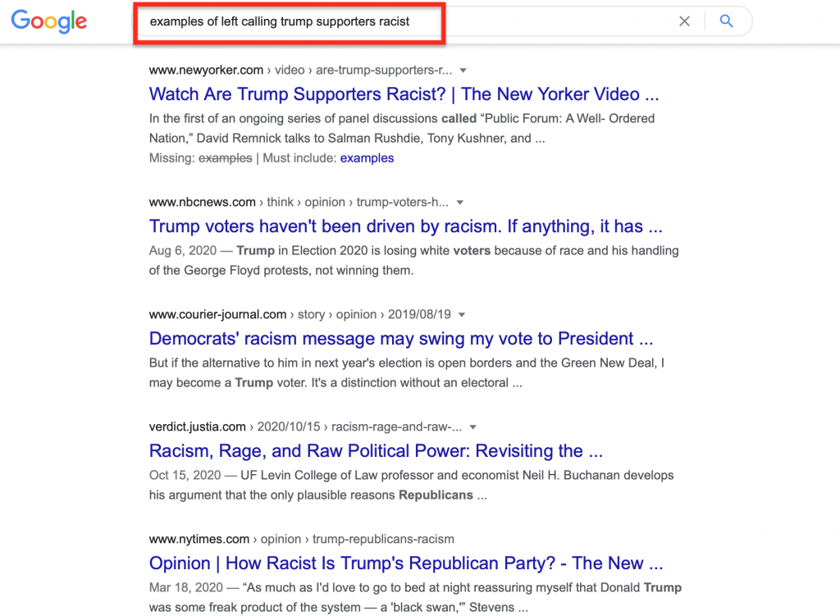
Task: Click the blue magnifying glass search icon
Action: (x=726, y=21)
